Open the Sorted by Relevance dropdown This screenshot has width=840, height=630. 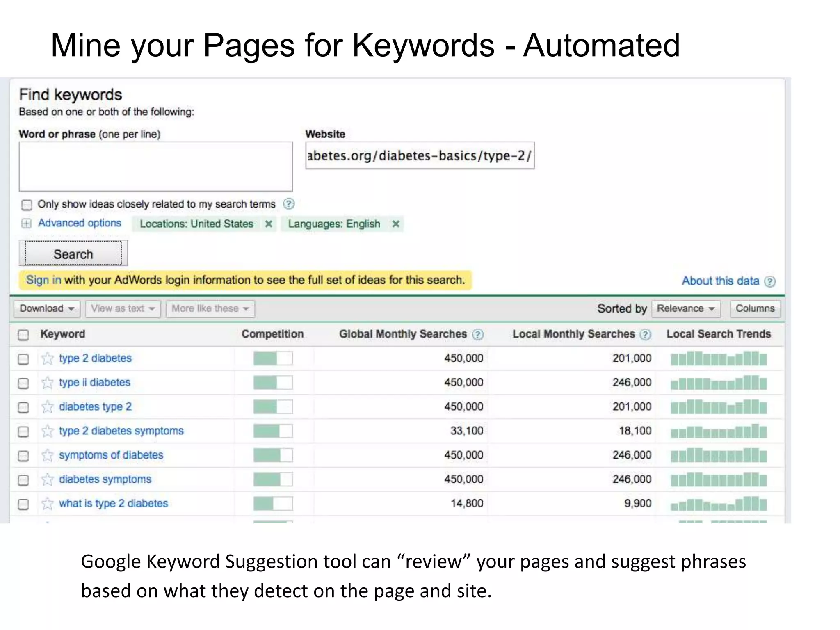click(685, 308)
